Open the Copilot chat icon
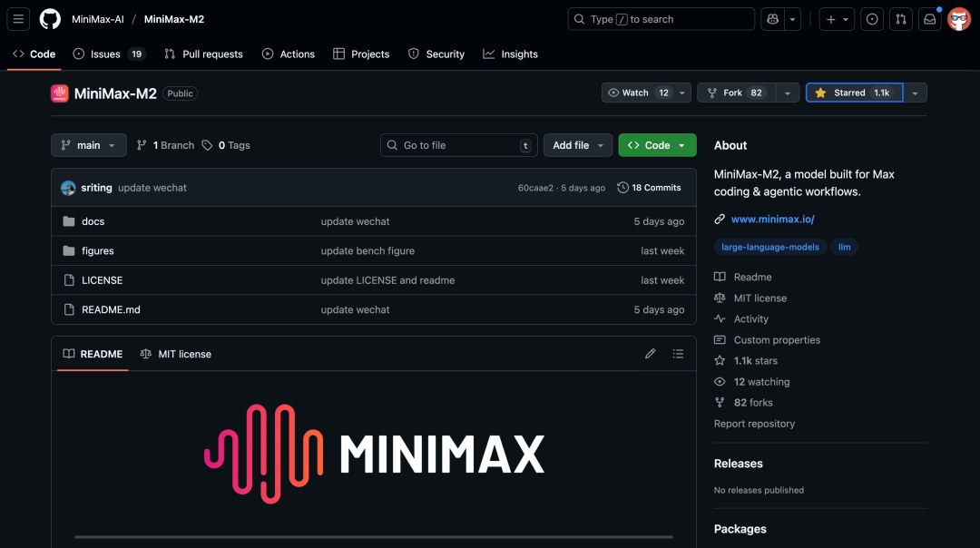The width and height of the screenshot is (980, 548). pyautogui.click(x=772, y=19)
